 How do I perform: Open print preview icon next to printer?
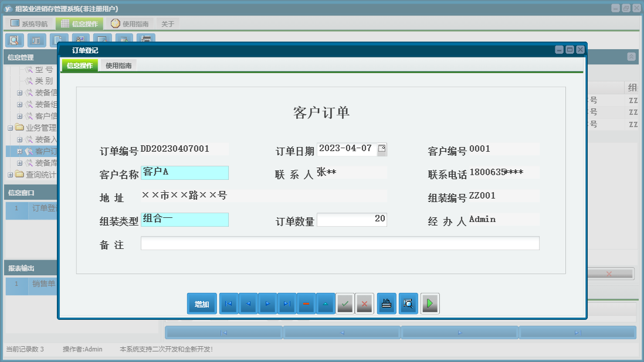point(408,303)
